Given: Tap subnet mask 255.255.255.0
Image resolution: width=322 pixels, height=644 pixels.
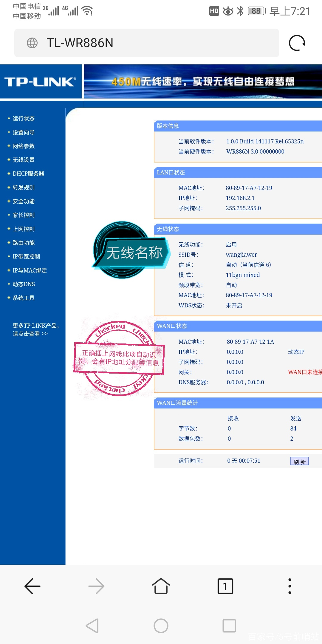Looking at the screenshot, I should coord(243,208).
